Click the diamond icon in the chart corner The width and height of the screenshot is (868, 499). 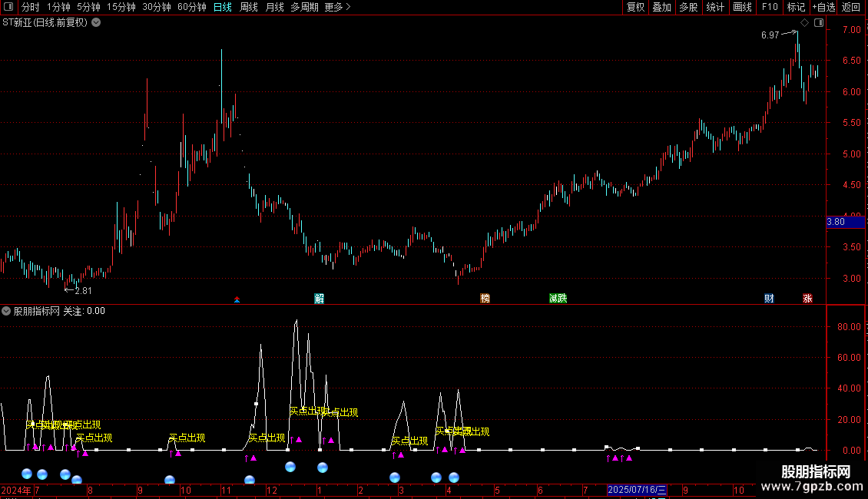tap(805, 23)
